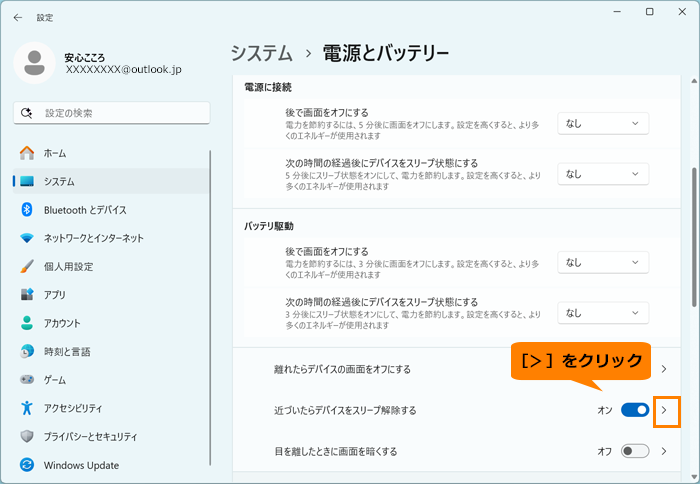Expand 目を離したときに画面を暗くする chevron
The height and width of the screenshot is (484, 700).
pyautogui.click(x=664, y=451)
